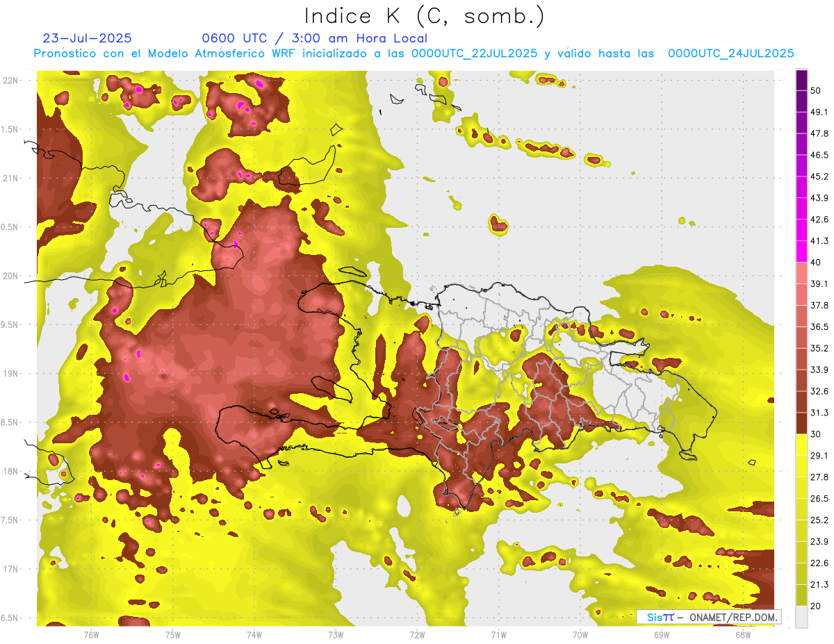Click the "18N" latitude label

pos(12,471)
